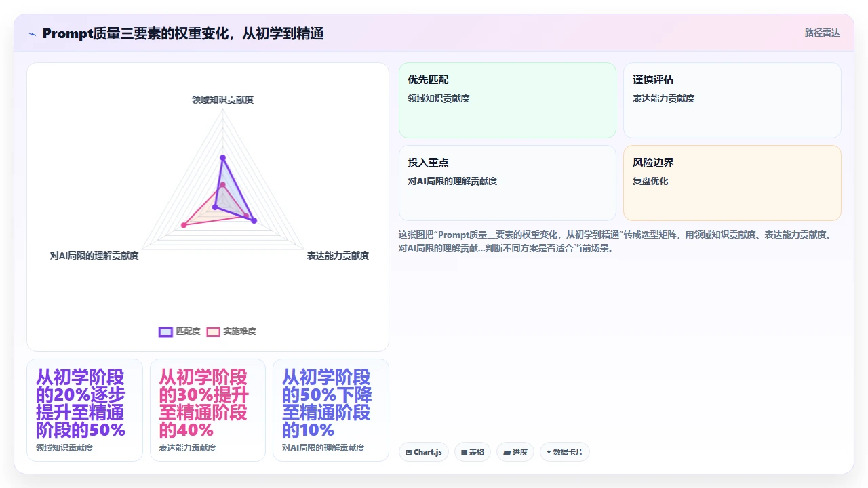Open the 30%提升至40% stat card
868x488 pixels.
(208, 410)
